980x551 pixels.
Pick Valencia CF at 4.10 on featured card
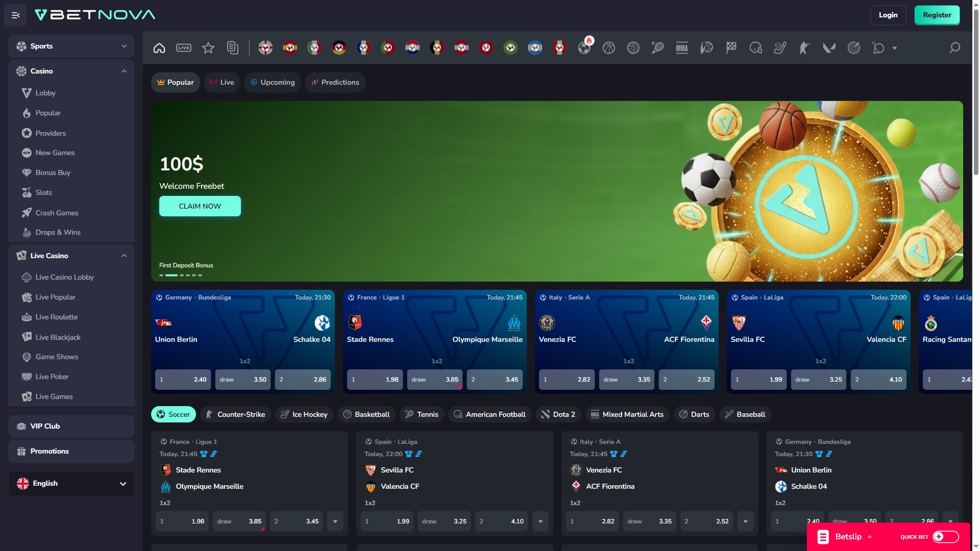(878, 380)
